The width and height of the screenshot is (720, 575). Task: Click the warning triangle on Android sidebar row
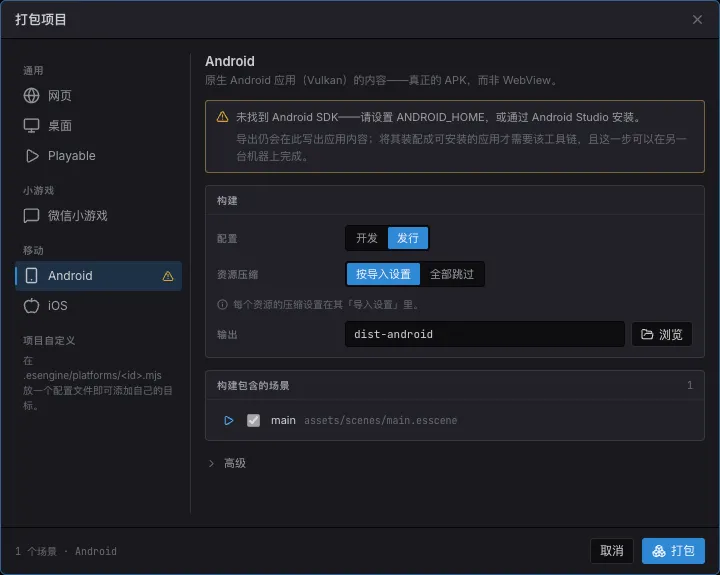(x=168, y=276)
